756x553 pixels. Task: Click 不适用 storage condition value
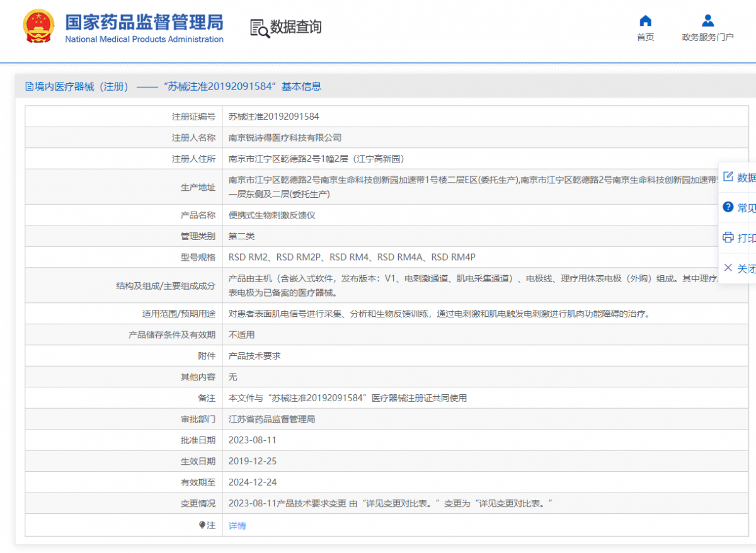242,334
